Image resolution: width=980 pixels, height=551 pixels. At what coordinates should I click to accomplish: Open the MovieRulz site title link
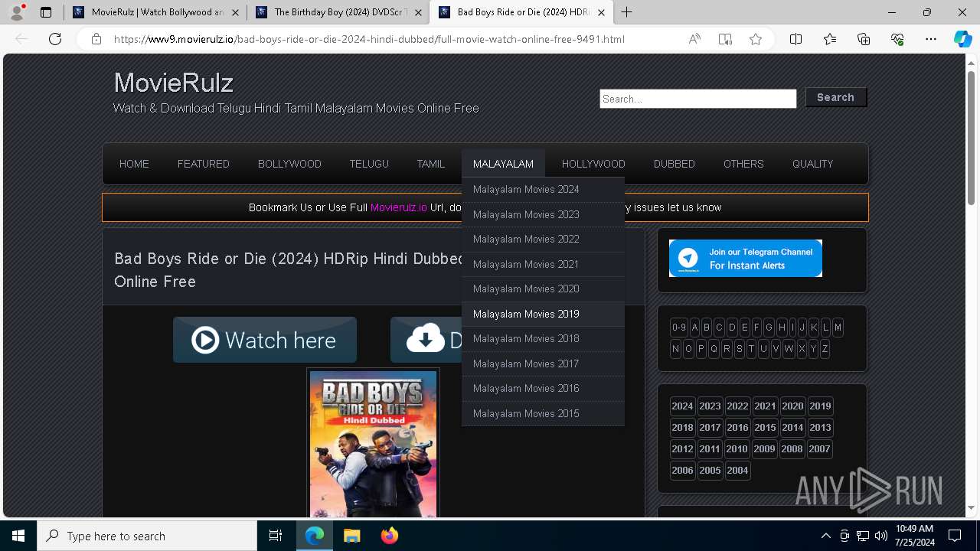[x=174, y=83]
